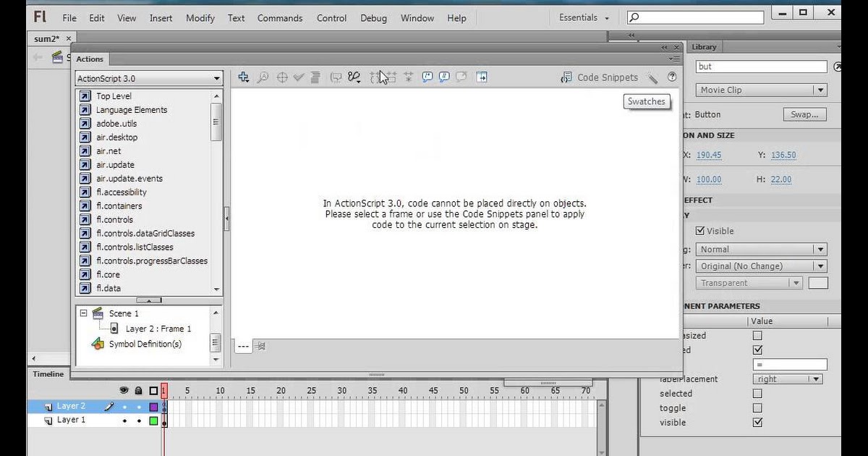The width and height of the screenshot is (868, 456).
Task: Click Layer 2 purple outline color swatch
Action: point(154,407)
